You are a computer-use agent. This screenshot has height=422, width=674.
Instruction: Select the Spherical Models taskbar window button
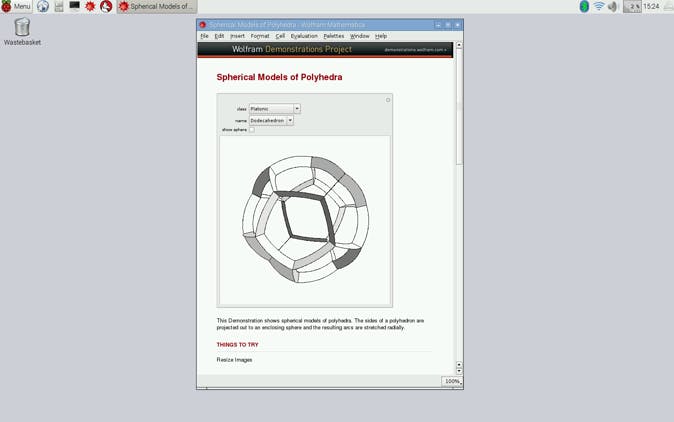tap(157, 6)
